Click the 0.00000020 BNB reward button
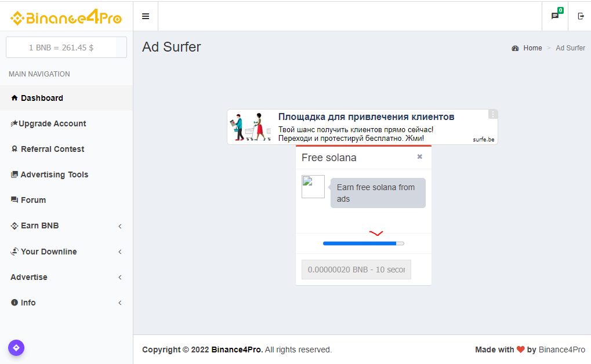The width and height of the screenshot is (591, 364). pyautogui.click(x=356, y=270)
